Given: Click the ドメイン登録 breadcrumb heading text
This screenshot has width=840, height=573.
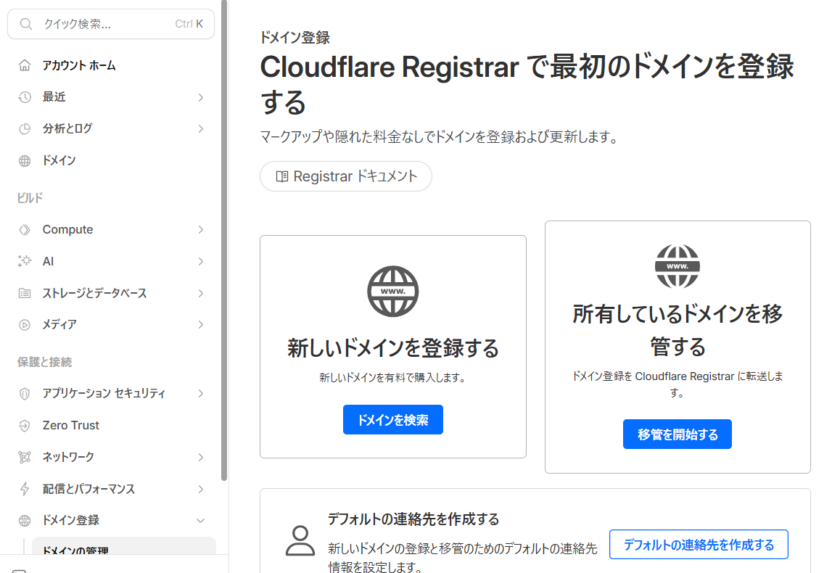Looking at the screenshot, I should [x=295, y=37].
